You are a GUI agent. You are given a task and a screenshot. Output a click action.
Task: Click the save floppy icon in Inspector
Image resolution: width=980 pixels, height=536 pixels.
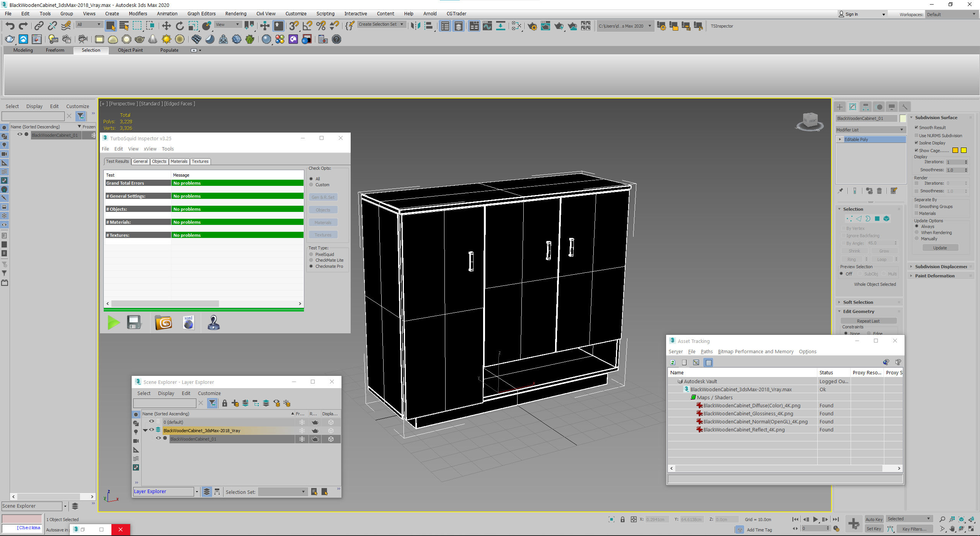coord(134,323)
